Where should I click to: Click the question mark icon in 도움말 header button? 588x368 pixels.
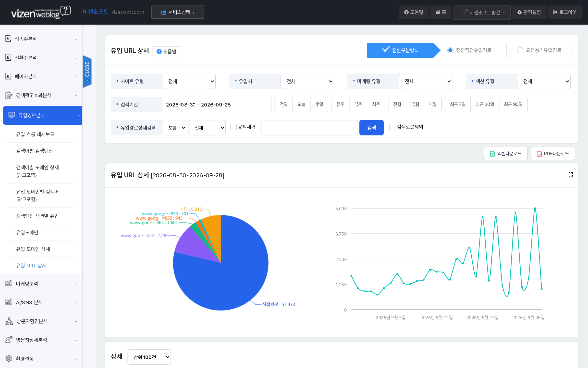coord(406,12)
